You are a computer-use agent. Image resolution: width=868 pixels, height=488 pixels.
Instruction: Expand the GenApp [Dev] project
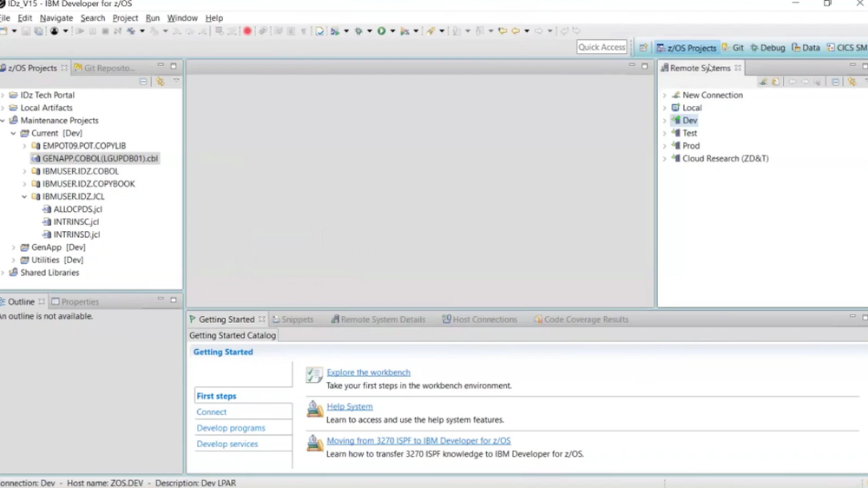pyautogui.click(x=13, y=247)
